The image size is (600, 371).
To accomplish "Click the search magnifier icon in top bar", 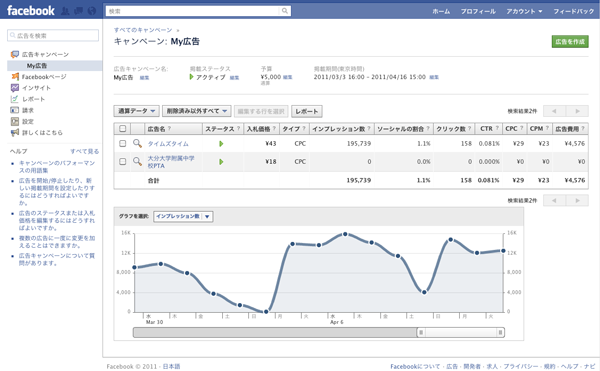I will click(285, 11).
